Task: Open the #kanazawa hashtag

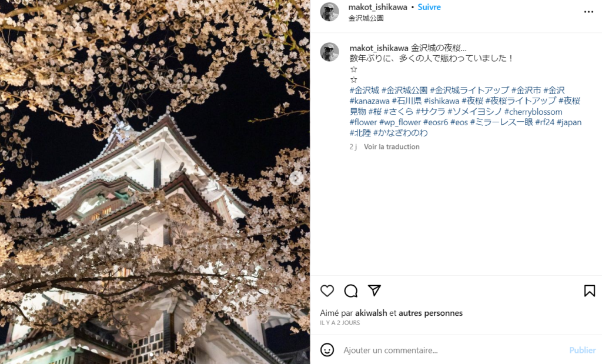Action: (369, 101)
